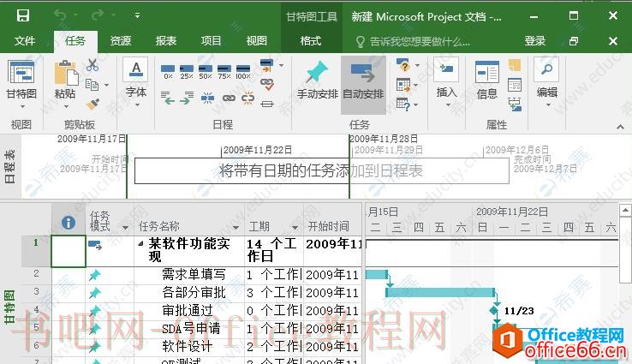Click the 甘特图 view button icon

[x=21, y=72]
